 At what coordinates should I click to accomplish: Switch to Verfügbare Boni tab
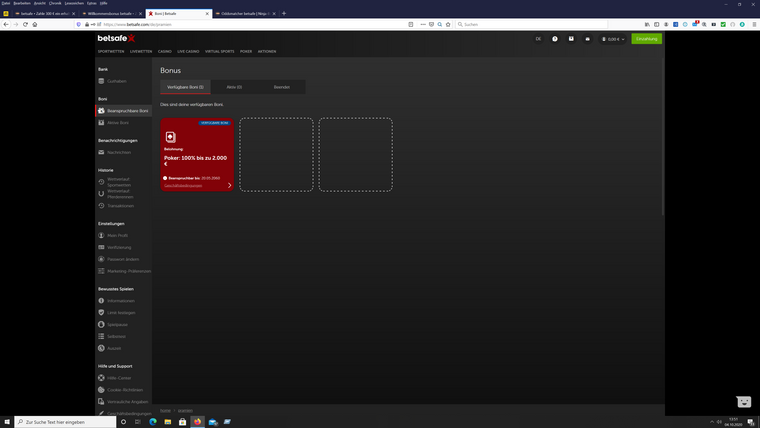pos(185,87)
